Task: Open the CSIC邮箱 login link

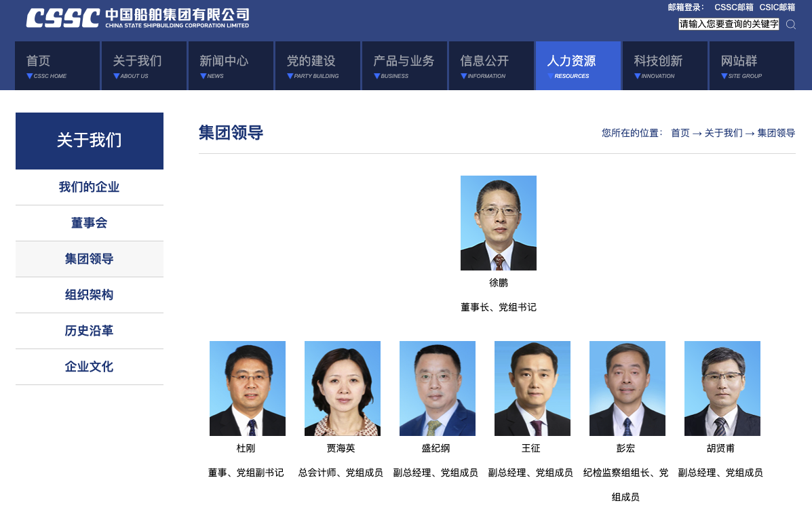Action: (x=777, y=7)
